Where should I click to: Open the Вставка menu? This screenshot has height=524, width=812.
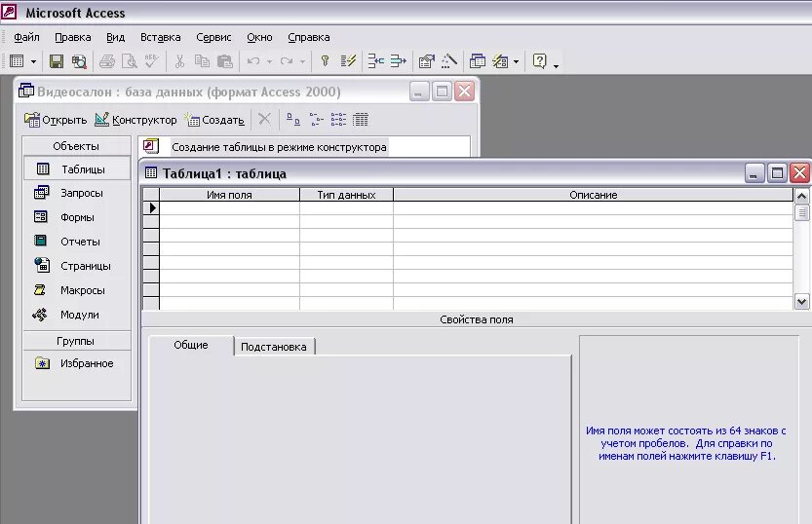(161, 37)
